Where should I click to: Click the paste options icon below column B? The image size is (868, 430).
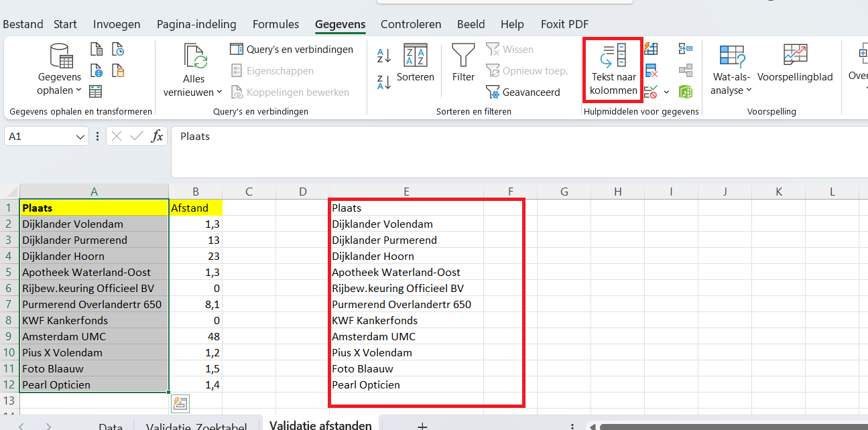click(180, 403)
